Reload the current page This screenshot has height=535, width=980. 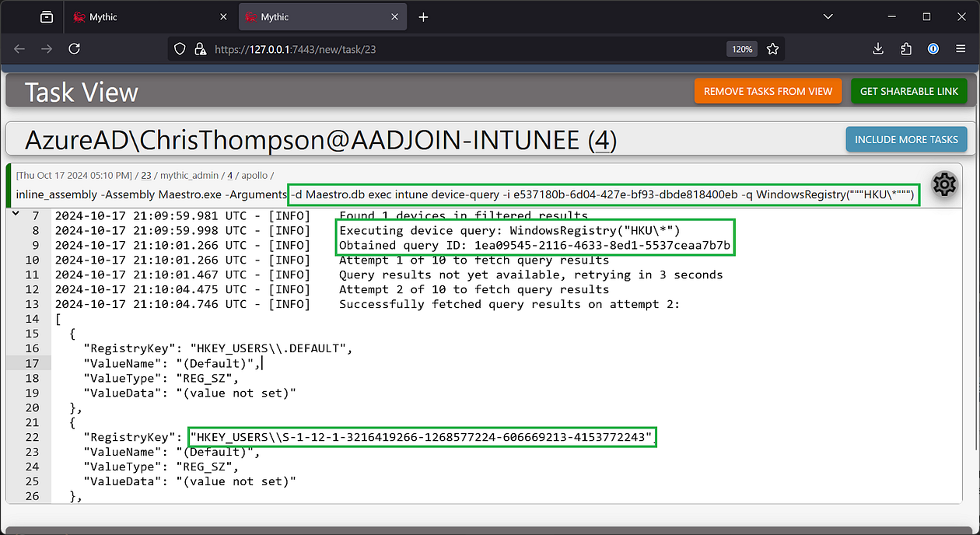[74, 48]
